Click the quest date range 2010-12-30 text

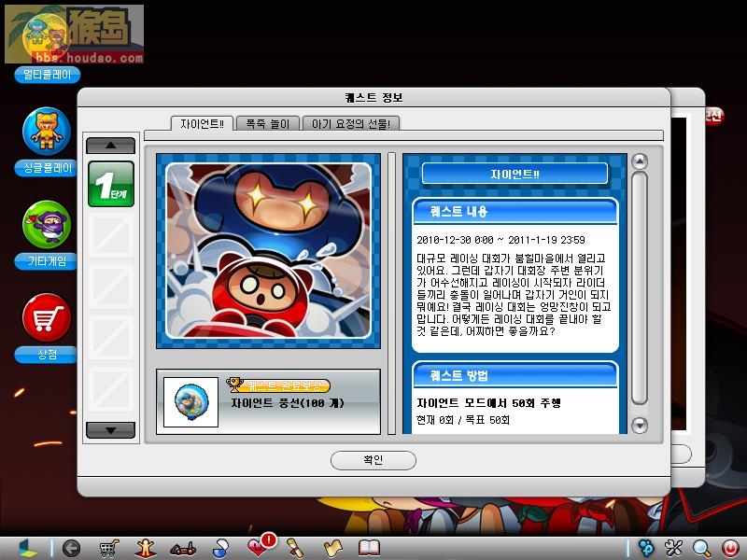pos(500,240)
